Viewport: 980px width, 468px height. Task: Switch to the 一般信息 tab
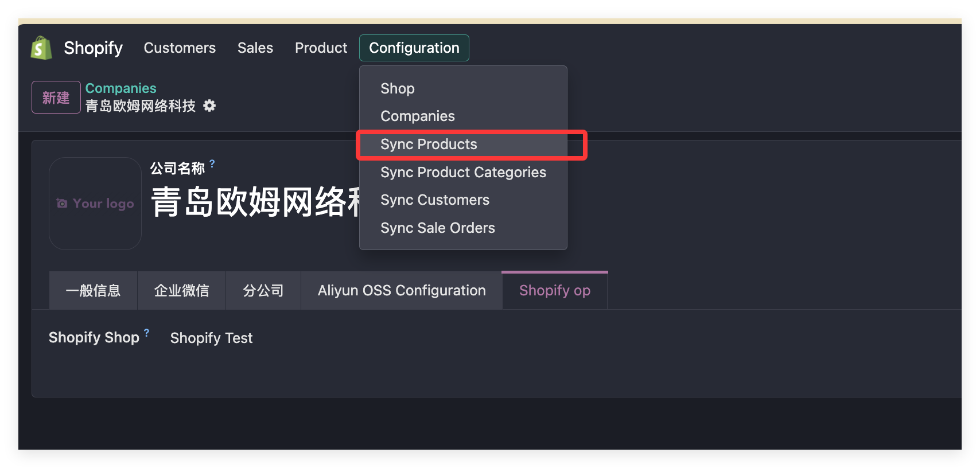[x=93, y=290]
